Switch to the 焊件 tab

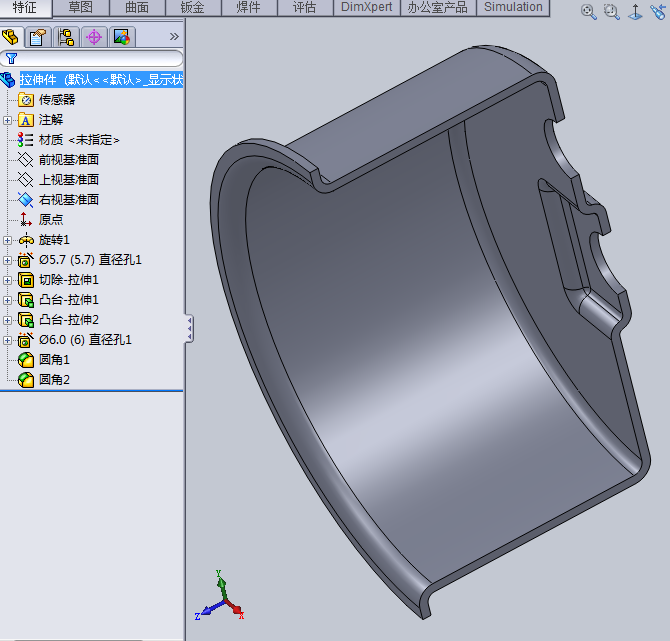249,8
